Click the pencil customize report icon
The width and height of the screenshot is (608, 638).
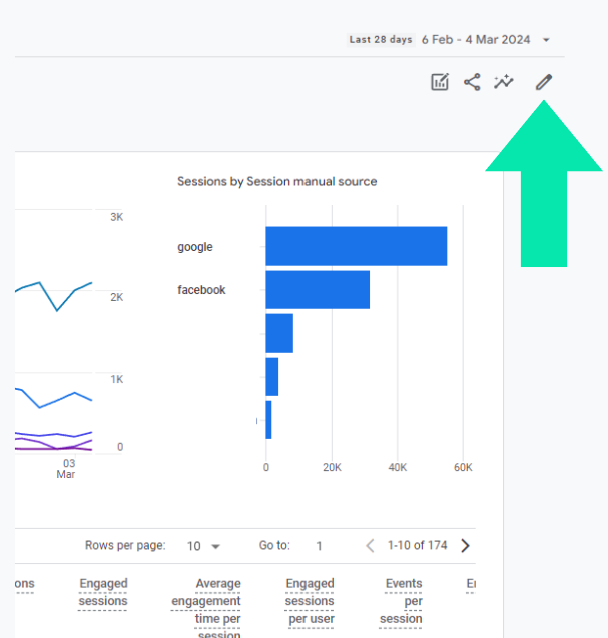click(543, 82)
